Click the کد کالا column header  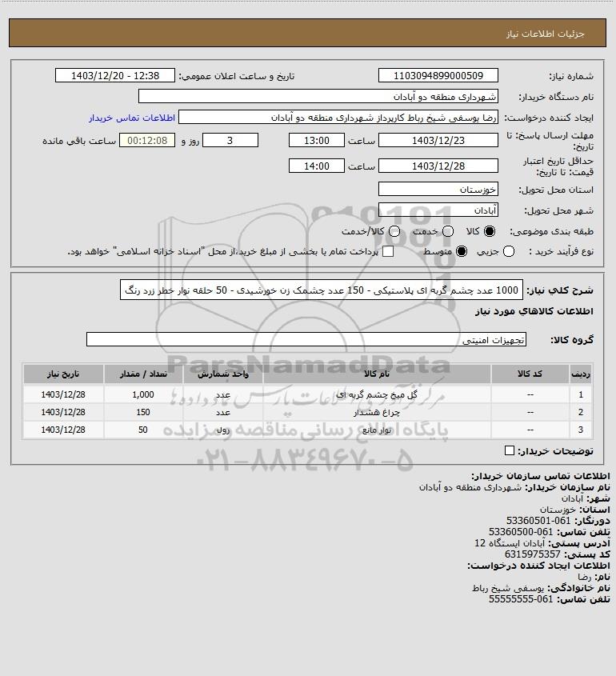point(530,374)
